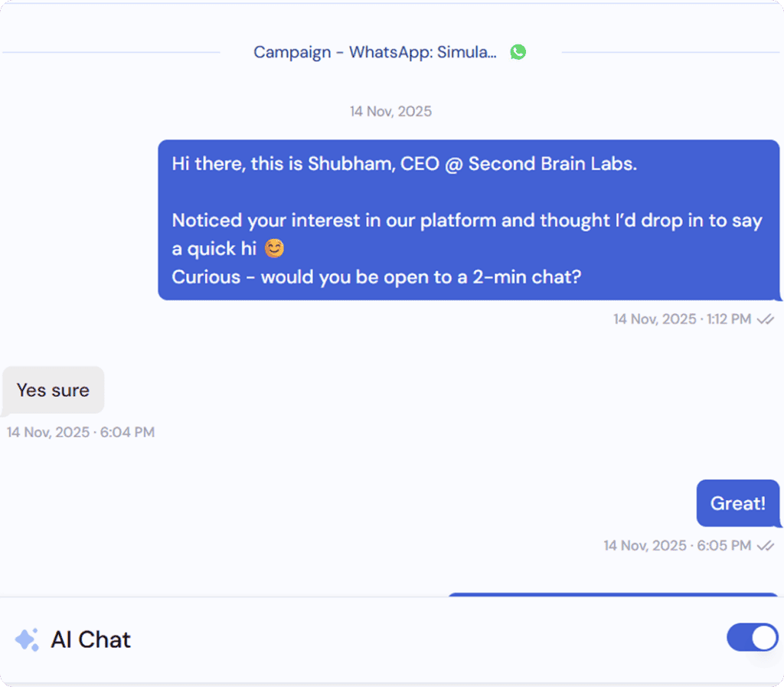This screenshot has height=687, width=784.
Task: Click the Shubham CEO intro line
Action: pos(403,164)
